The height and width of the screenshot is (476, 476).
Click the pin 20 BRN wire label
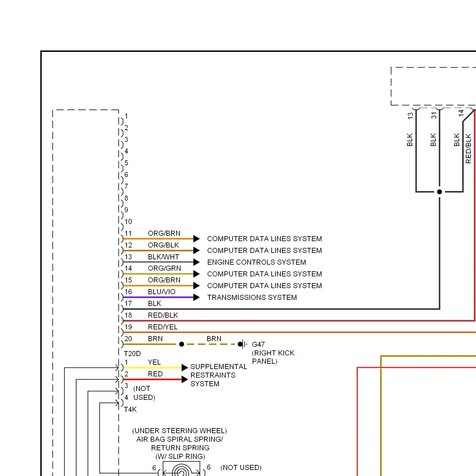[155, 339]
